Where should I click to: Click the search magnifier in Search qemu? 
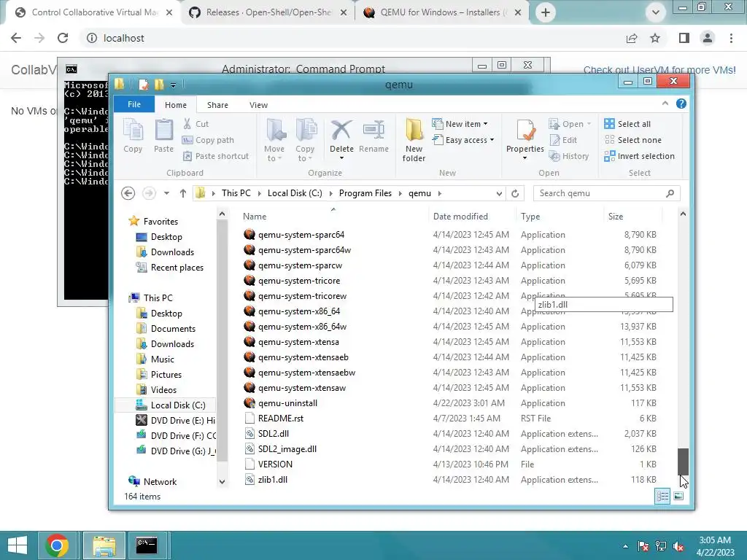(x=670, y=193)
